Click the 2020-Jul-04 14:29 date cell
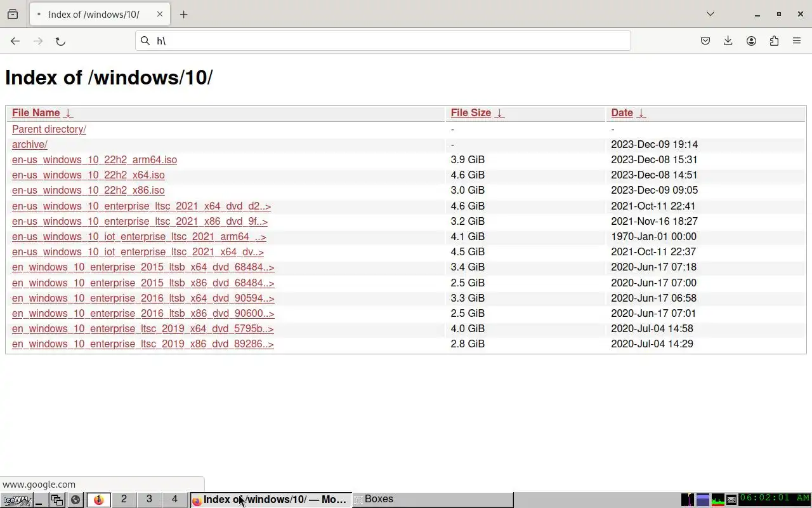 (x=652, y=344)
